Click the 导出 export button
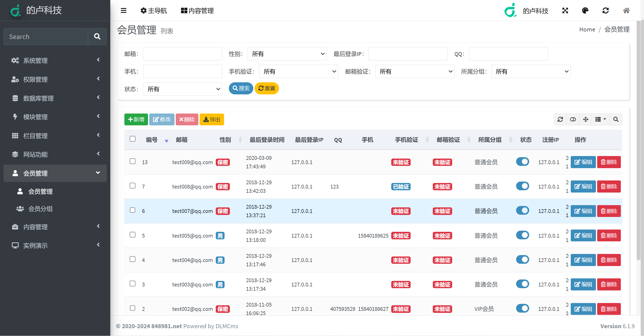 coord(212,119)
